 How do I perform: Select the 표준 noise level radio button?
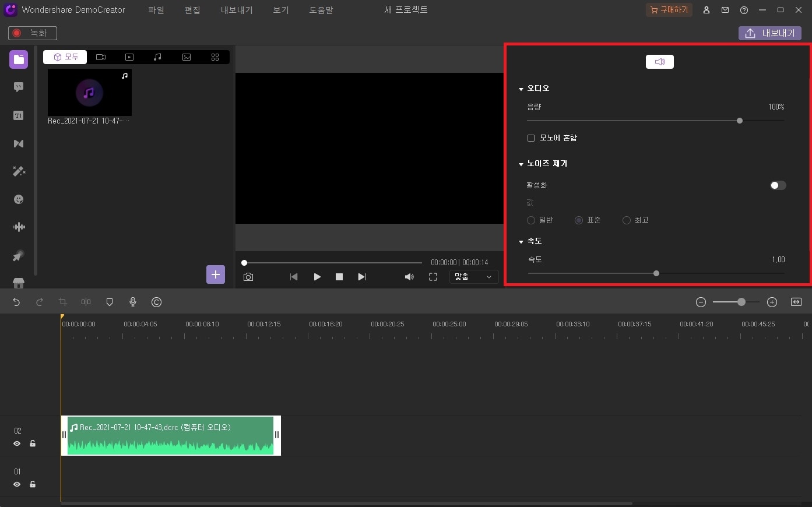pos(579,220)
